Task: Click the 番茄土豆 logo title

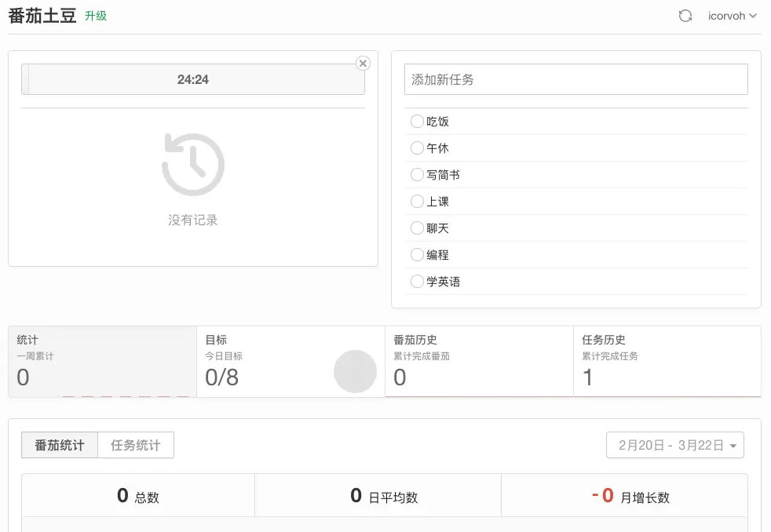Action: pos(42,16)
